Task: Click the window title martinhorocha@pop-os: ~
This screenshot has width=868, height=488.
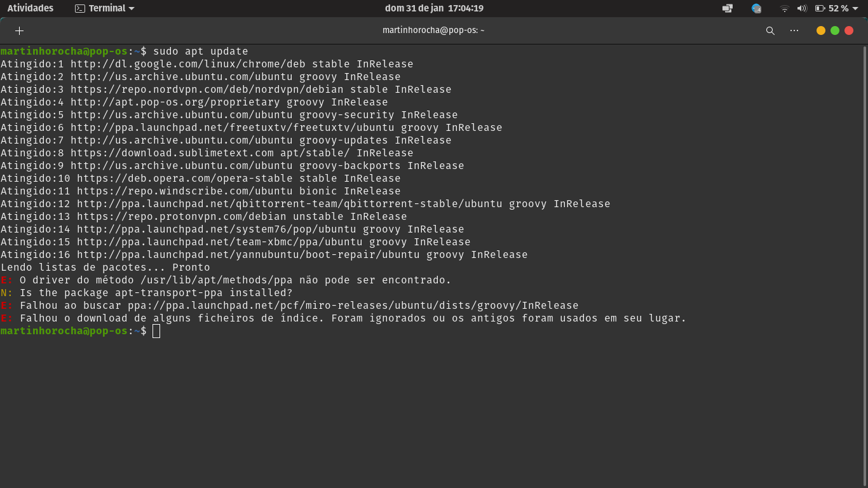Action: tap(433, 30)
